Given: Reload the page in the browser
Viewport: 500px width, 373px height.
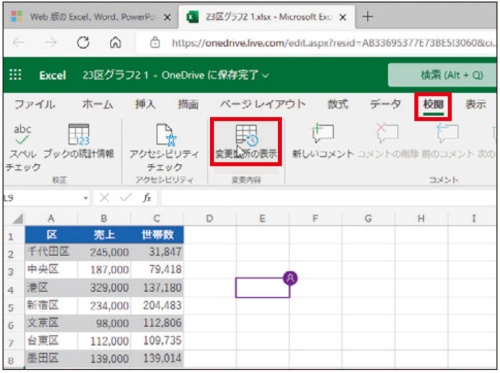Looking at the screenshot, I should click(x=83, y=43).
